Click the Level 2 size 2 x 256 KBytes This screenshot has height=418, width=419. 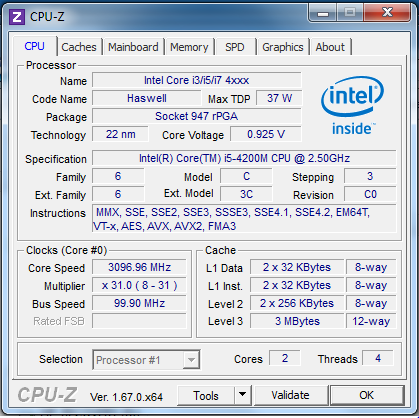tap(297, 303)
